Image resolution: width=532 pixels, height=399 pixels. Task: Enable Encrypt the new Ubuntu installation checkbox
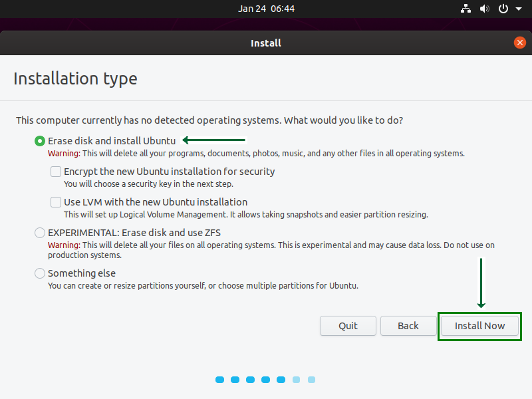point(56,172)
